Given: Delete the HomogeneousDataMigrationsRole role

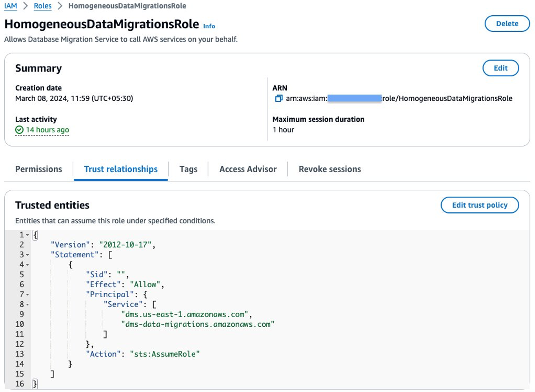Looking at the screenshot, I should click(x=507, y=24).
